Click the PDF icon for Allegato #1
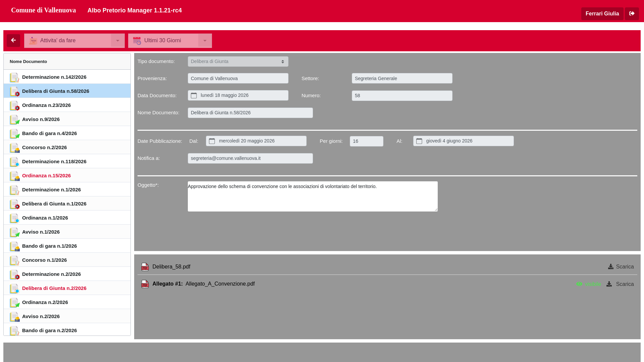Viewport: 644px width, 362px height. (145, 284)
